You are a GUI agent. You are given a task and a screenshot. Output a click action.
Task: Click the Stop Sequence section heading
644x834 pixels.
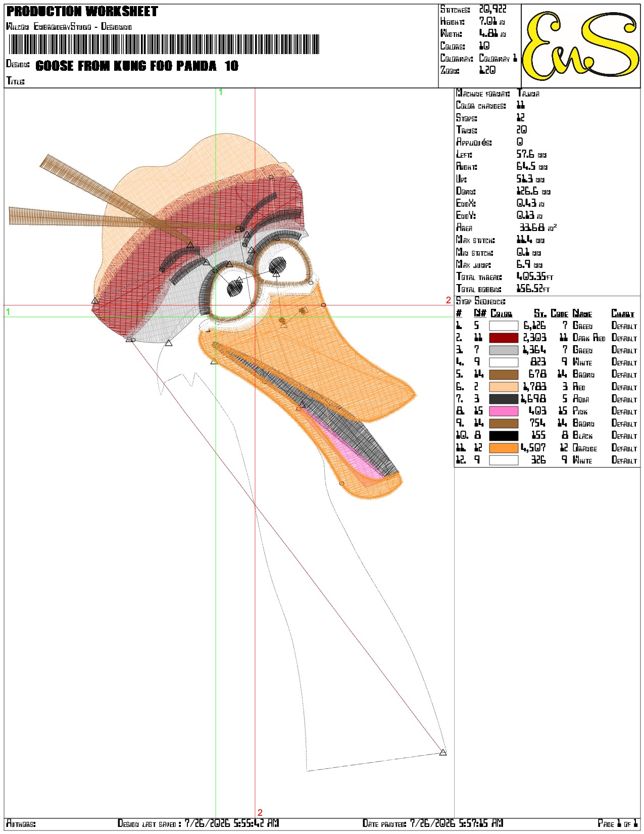click(480, 301)
